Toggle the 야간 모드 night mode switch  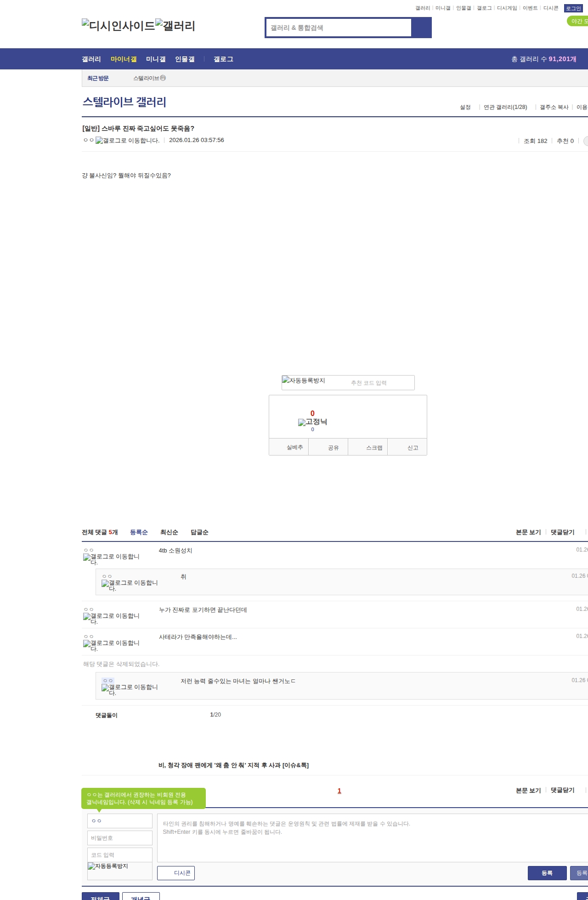point(578,22)
